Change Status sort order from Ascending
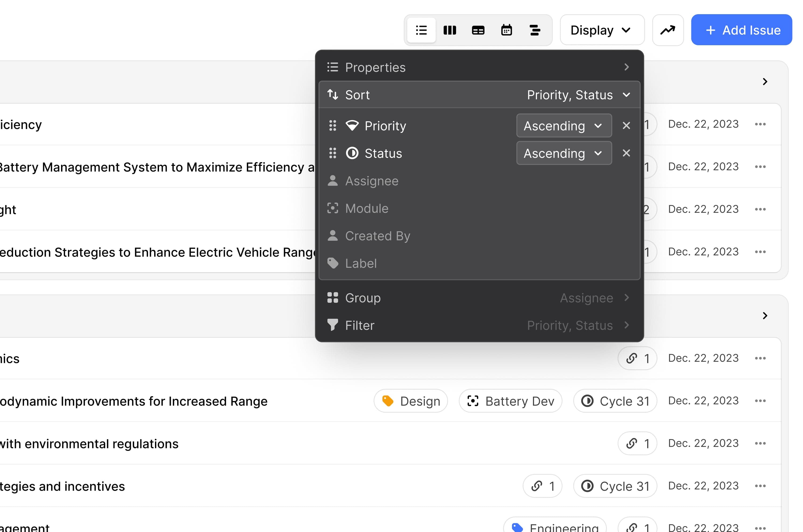 (564, 153)
